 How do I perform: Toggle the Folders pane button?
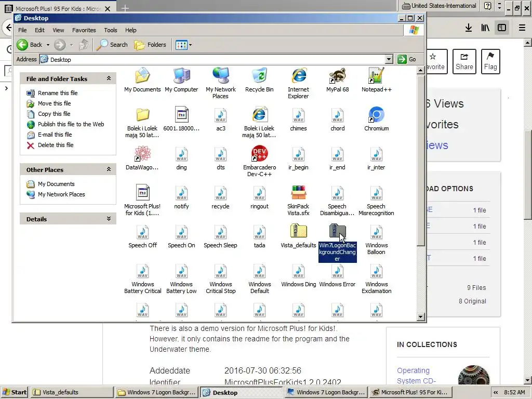150,45
